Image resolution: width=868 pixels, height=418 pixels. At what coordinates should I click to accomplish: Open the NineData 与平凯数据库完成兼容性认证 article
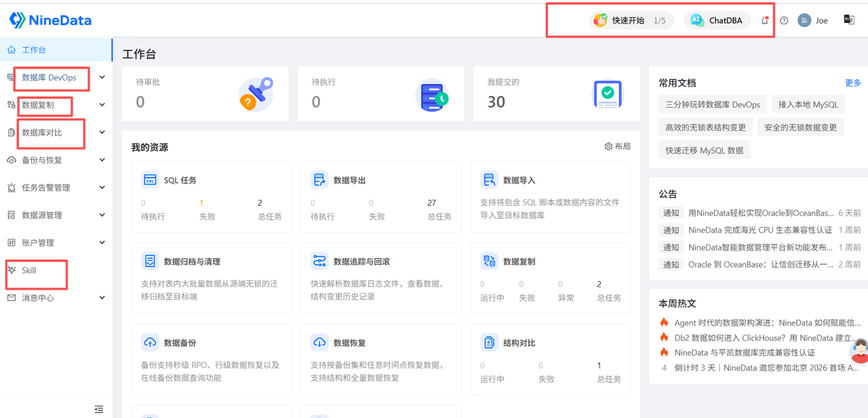pyautogui.click(x=745, y=352)
